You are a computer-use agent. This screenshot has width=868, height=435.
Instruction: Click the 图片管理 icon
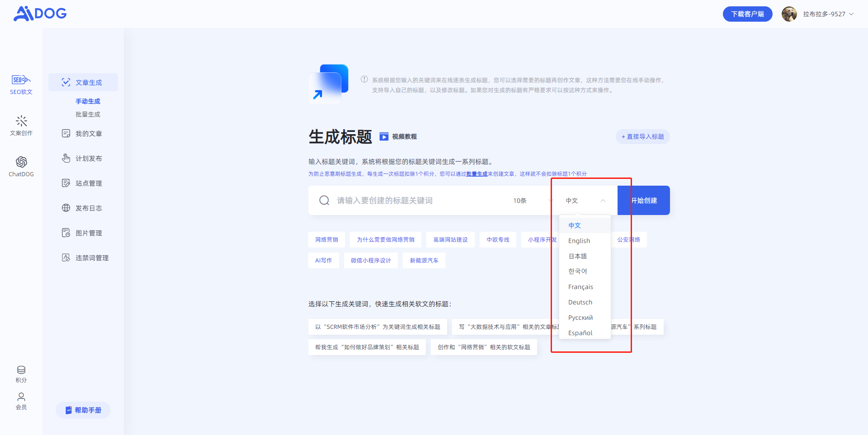(x=66, y=233)
